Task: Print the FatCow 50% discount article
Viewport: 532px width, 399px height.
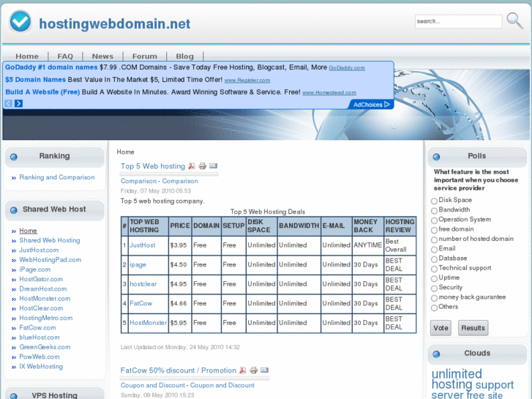Action: coord(253,370)
